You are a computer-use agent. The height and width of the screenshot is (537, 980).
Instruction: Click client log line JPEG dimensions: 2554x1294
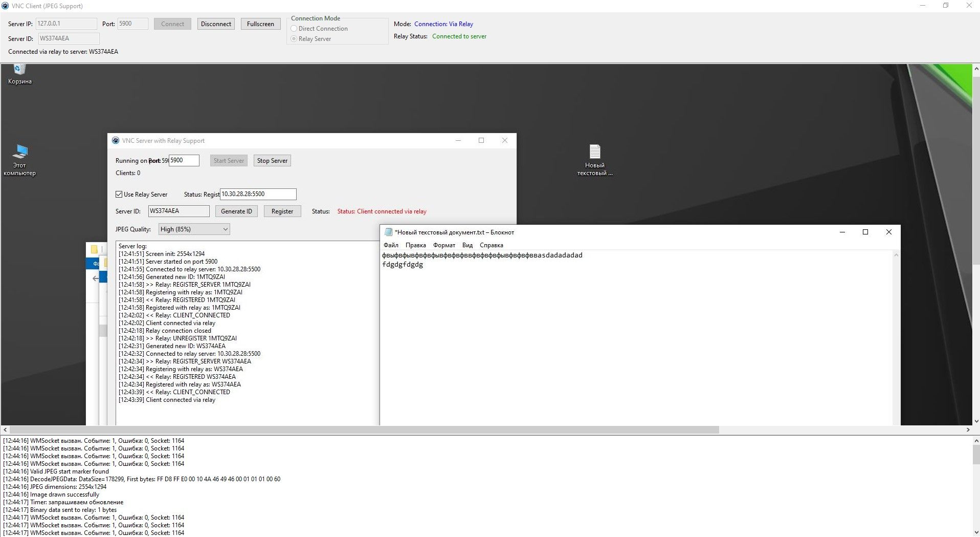[55, 487]
